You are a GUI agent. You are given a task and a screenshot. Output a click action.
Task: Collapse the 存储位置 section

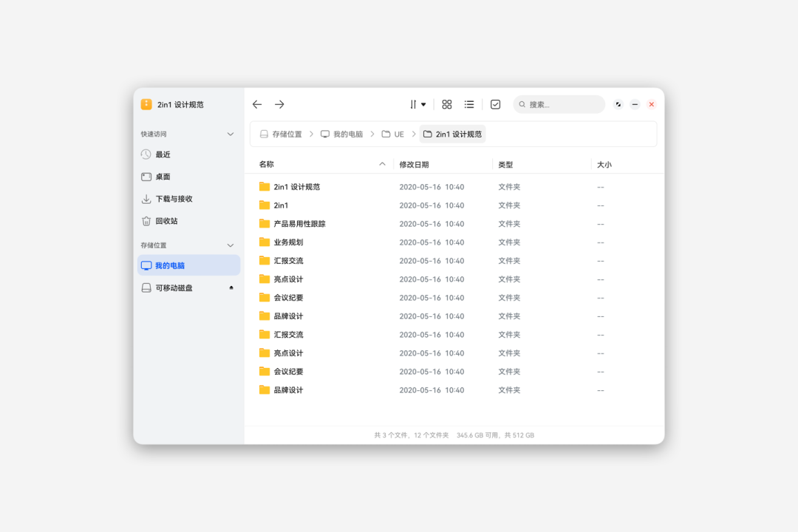(x=230, y=245)
